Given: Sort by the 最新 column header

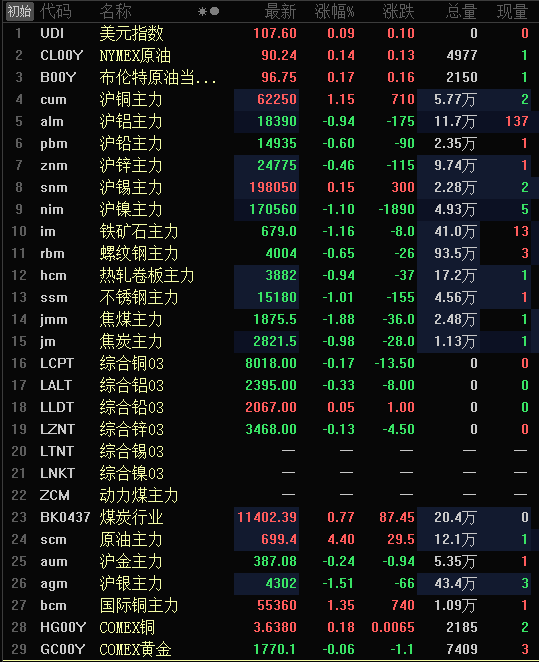Looking at the screenshot, I should pyautogui.click(x=280, y=11).
